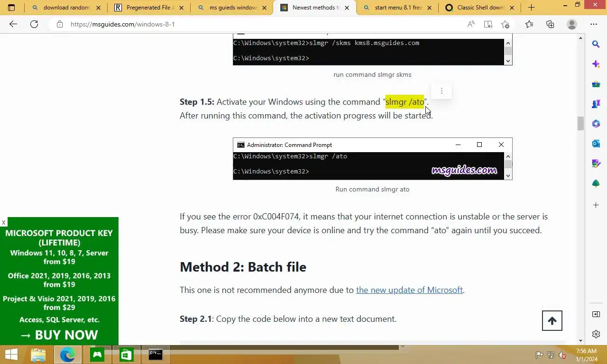Open the Favorites list icon
Viewport: 607px width, 364px height.
coord(529,24)
